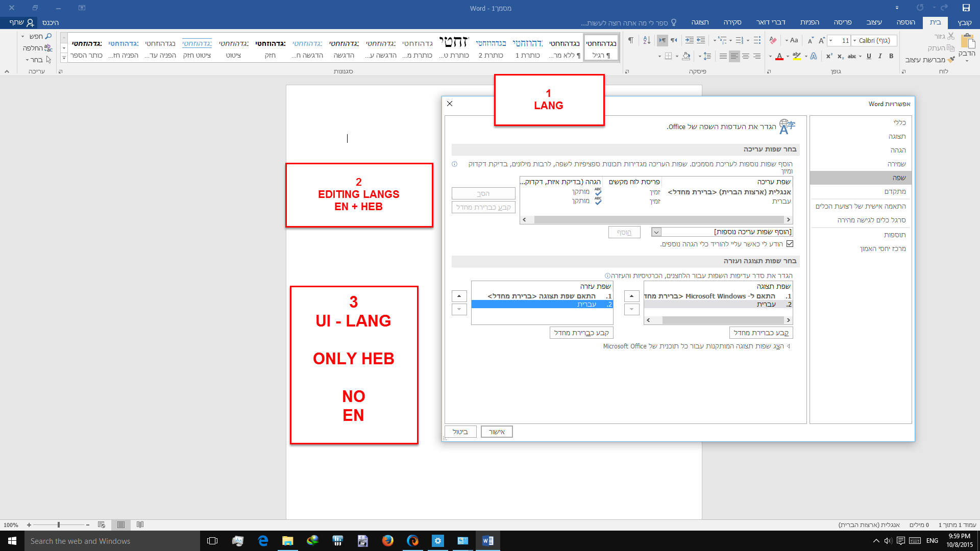Open the Calibri font name dropdown
The image size is (980, 551).
tap(855, 40)
